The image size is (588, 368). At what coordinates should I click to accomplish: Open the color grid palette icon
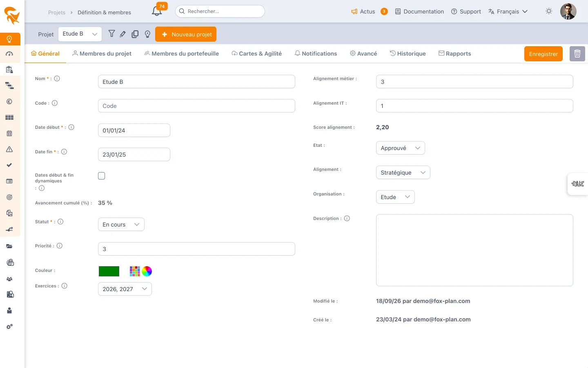[135, 271]
